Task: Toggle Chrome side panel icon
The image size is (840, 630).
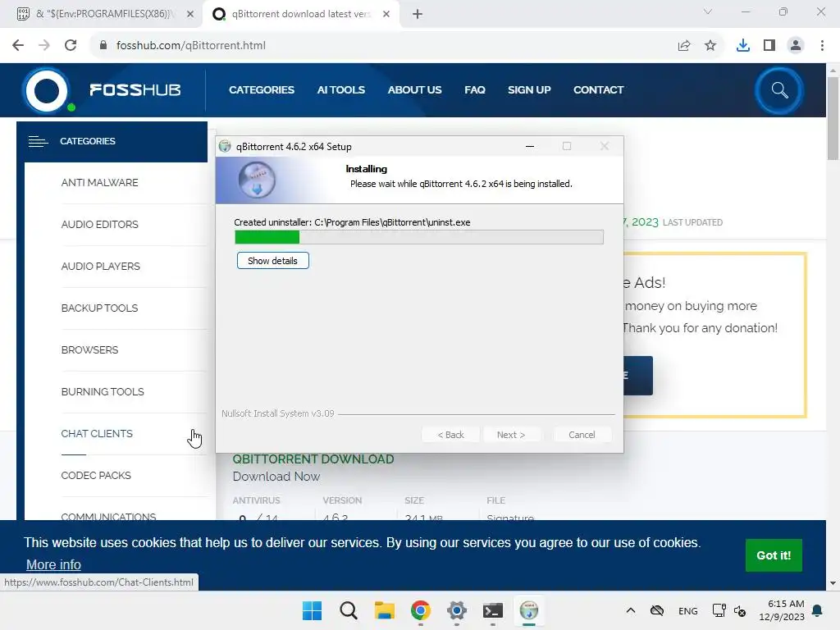Action: (x=769, y=46)
